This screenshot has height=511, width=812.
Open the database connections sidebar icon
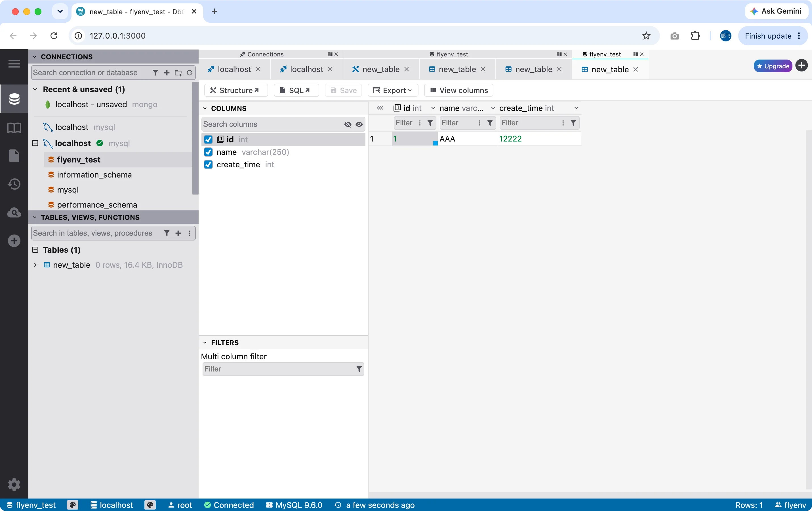(x=14, y=99)
